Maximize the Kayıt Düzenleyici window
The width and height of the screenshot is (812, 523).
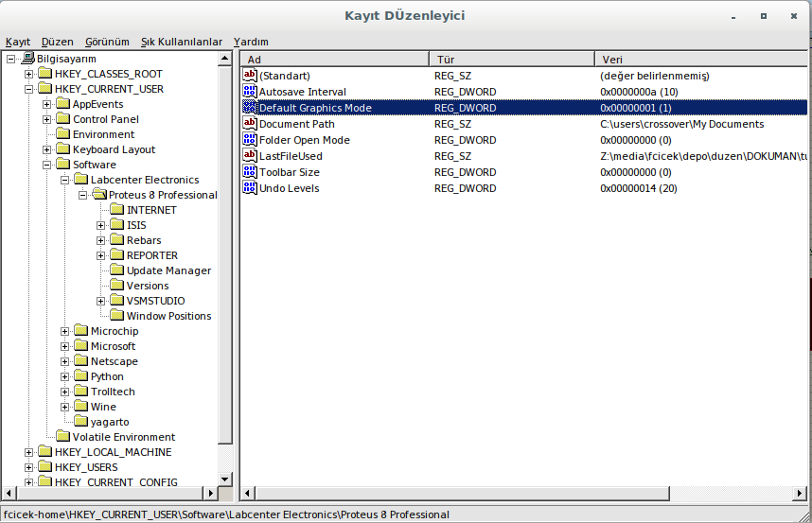[764, 16]
